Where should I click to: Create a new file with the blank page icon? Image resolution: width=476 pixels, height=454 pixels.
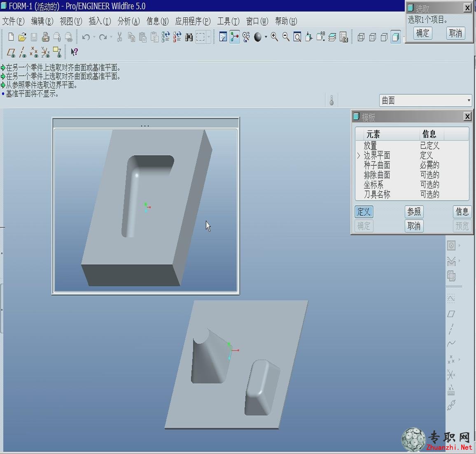tap(11, 37)
